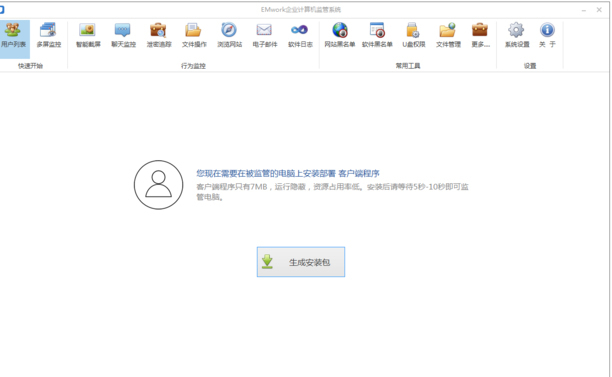Click the 设置 group label
Image resolution: width=612 pixels, height=377 pixels.
click(530, 66)
